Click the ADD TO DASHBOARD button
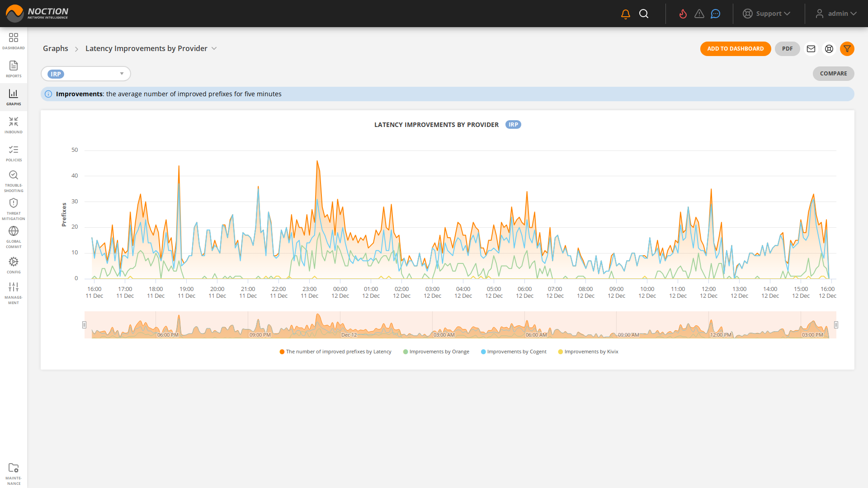Viewport: 868px width, 488px height. 736,48
